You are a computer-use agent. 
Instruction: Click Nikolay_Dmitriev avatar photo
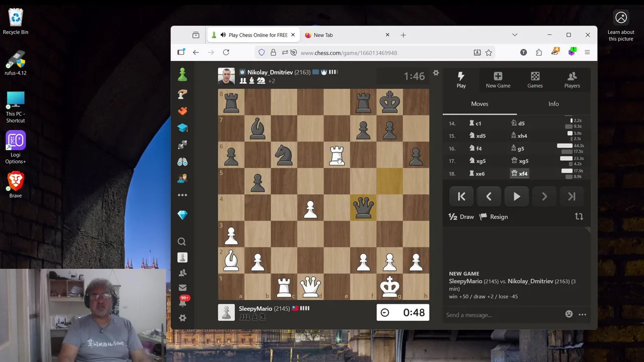coord(226,76)
